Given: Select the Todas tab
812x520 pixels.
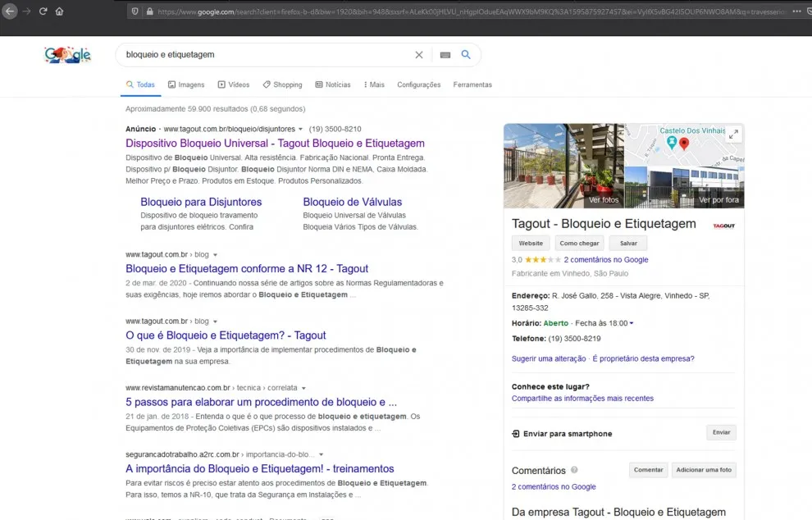Looking at the screenshot, I should (140, 84).
